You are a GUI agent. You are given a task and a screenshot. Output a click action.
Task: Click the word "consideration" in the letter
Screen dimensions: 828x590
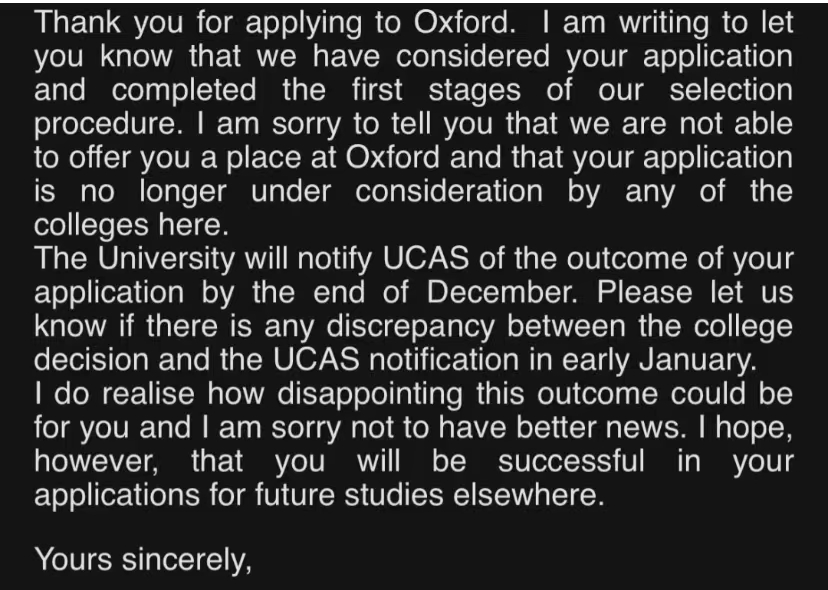432,191
